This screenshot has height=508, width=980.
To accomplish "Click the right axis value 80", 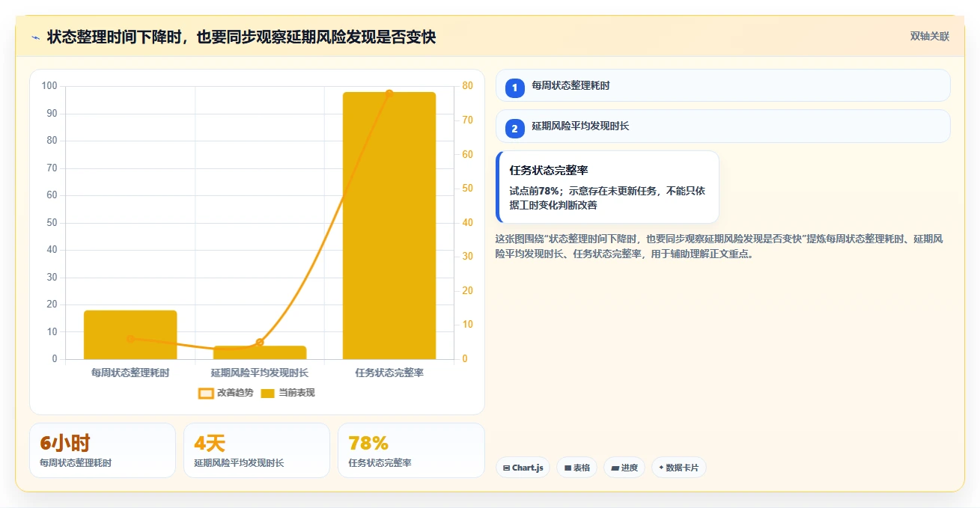I will [x=467, y=86].
